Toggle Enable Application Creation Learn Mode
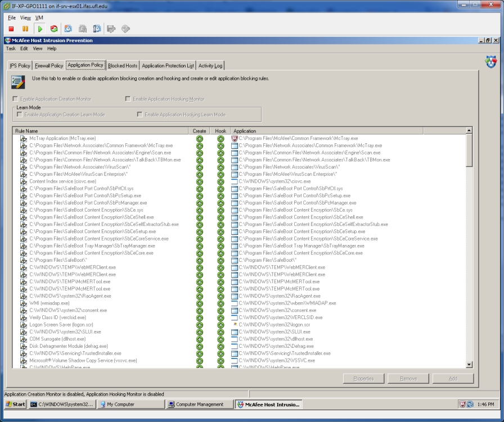The width and height of the screenshot is (504, 422). (x=20, y=115)
